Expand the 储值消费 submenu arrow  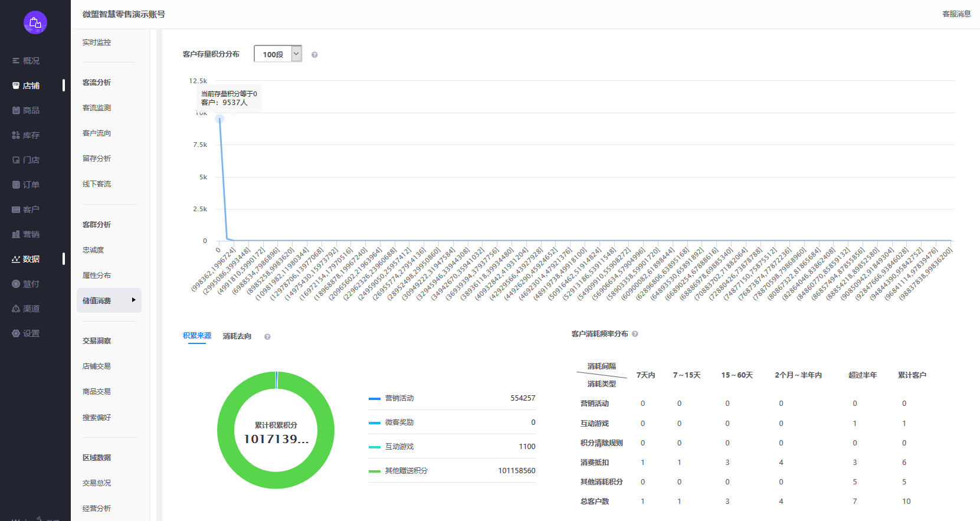(x=133, y=300)
